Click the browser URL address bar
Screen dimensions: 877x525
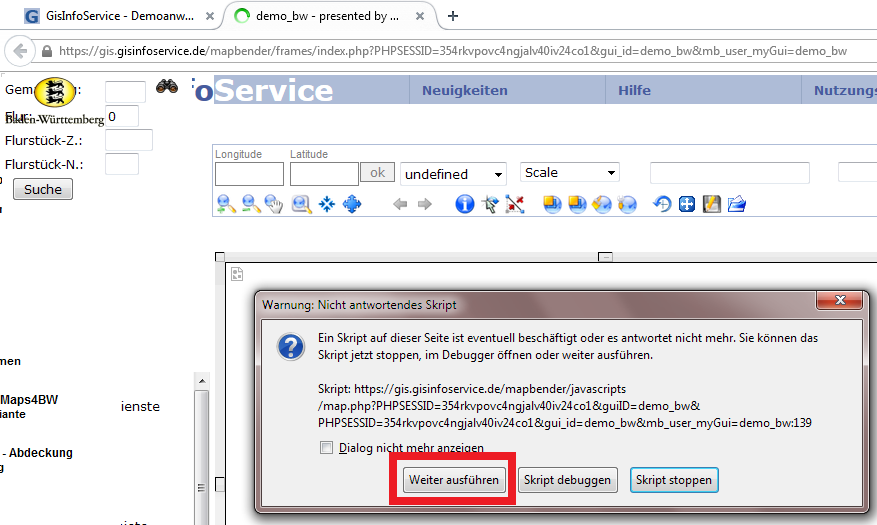click(452, 51)
